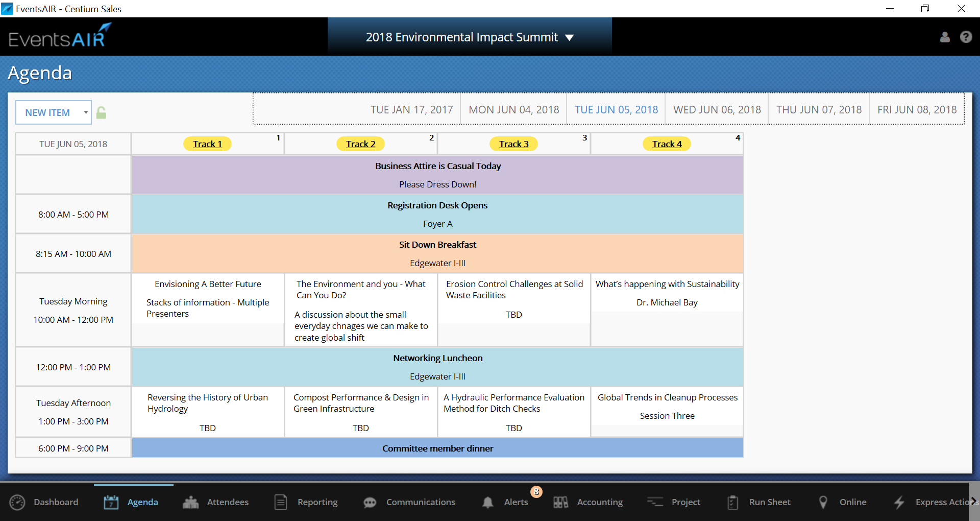Click the TUE JUN 05, 2018 grid header cell

[73, 144]
